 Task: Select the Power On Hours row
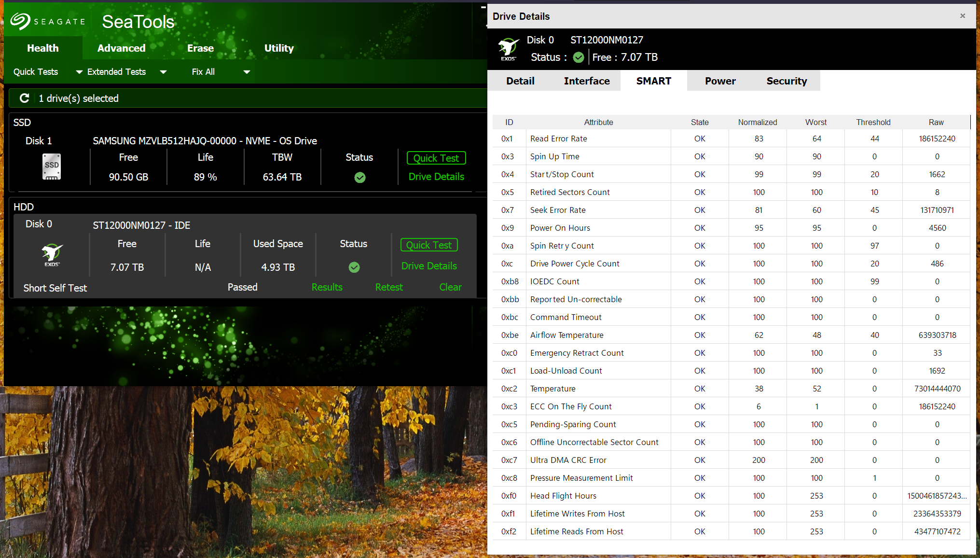(x=731, y=228)
